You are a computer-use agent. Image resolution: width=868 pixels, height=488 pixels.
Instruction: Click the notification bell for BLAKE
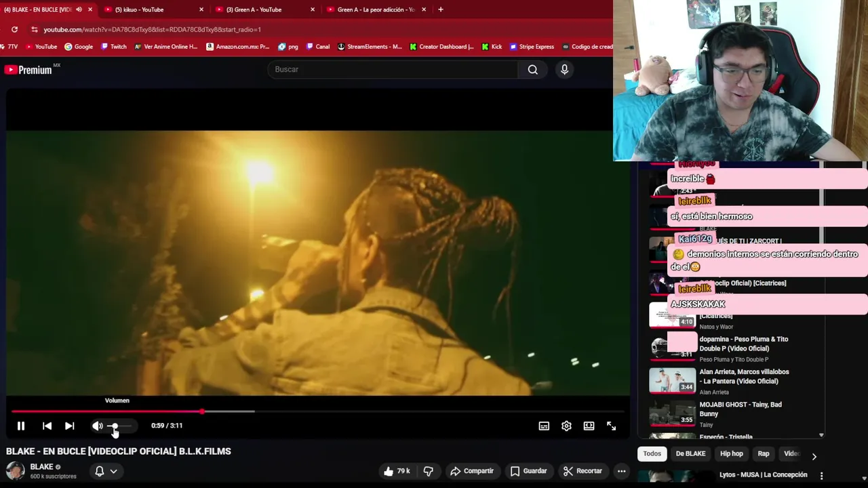(x=100, y=471)
